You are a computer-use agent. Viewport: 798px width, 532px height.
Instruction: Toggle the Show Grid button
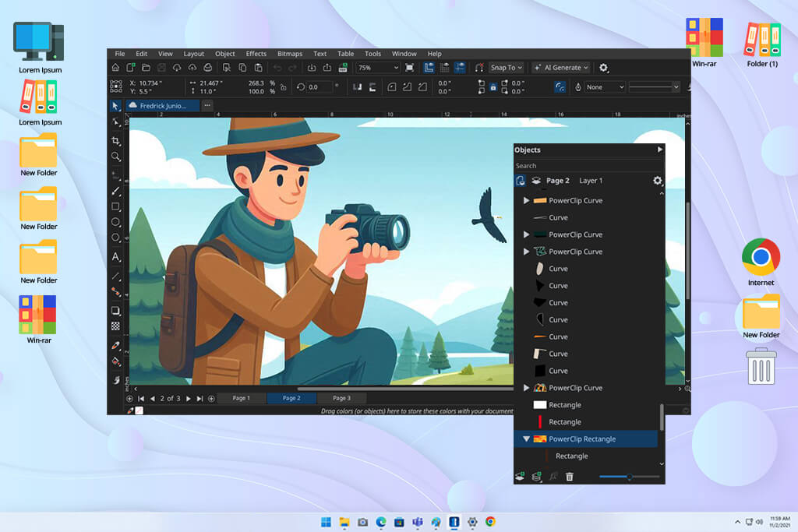tap(444, 68)
